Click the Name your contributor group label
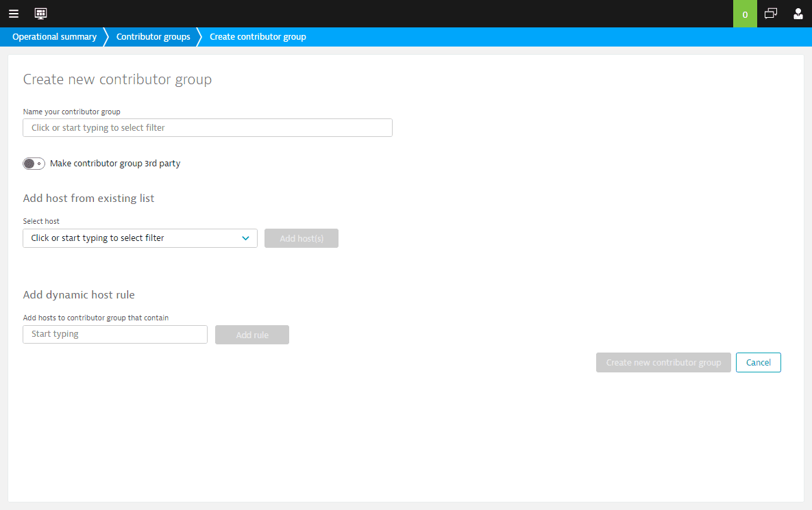Image resolution: width=812 pixels, height=510 pixels. (x=71, y=112)
